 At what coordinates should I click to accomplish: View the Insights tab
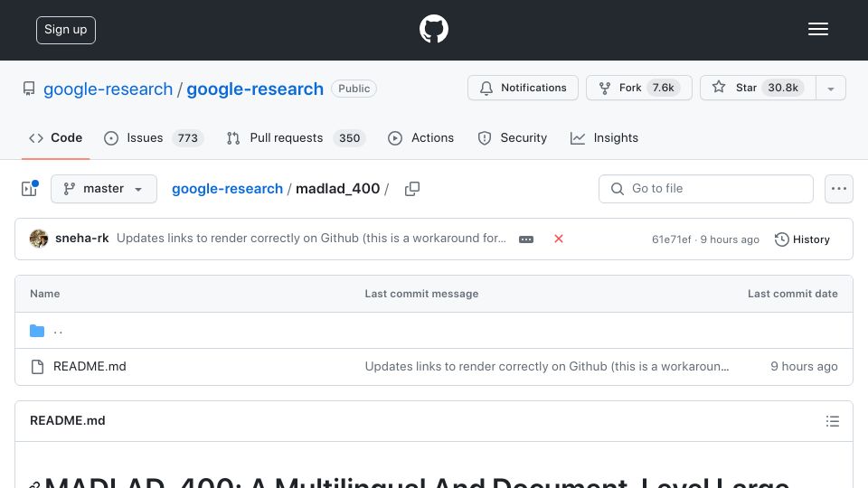(604, 137)
